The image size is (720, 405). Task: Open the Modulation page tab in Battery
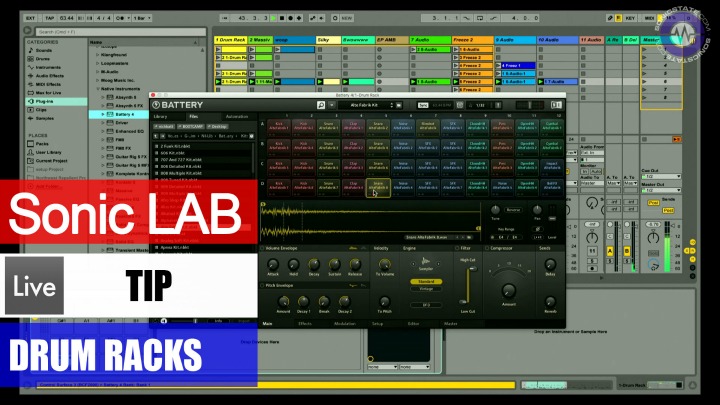coord(344,324)
